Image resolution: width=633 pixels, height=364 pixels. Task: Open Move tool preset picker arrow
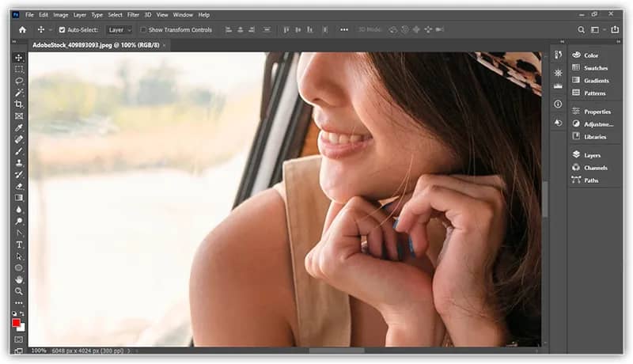[51, 30]
